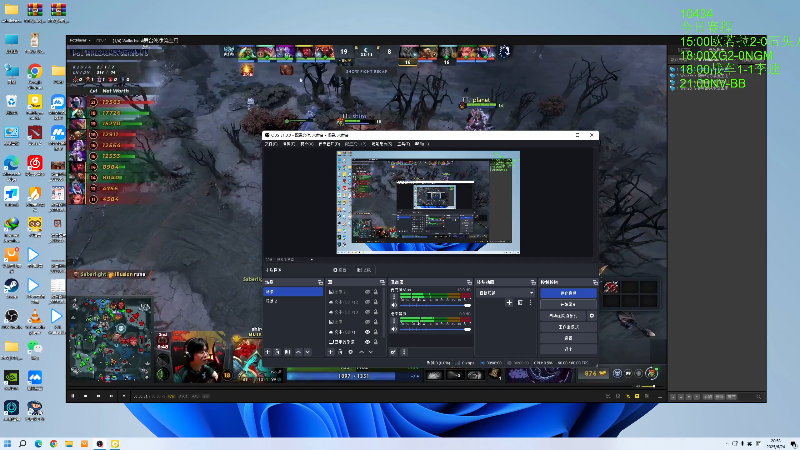Toggle visibility of the third source row
Screen dimensions: 800x450
click(367, 312)
